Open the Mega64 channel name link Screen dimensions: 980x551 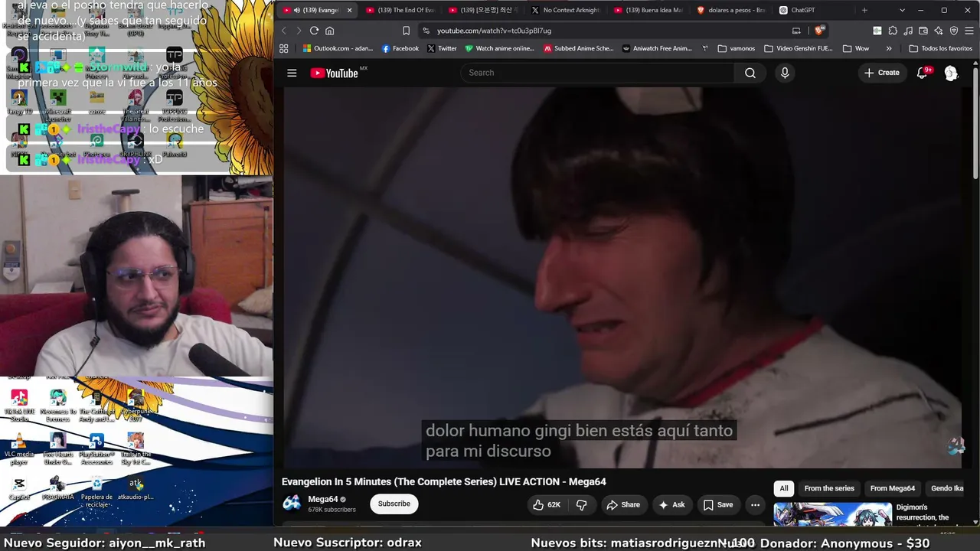[323, 499]
